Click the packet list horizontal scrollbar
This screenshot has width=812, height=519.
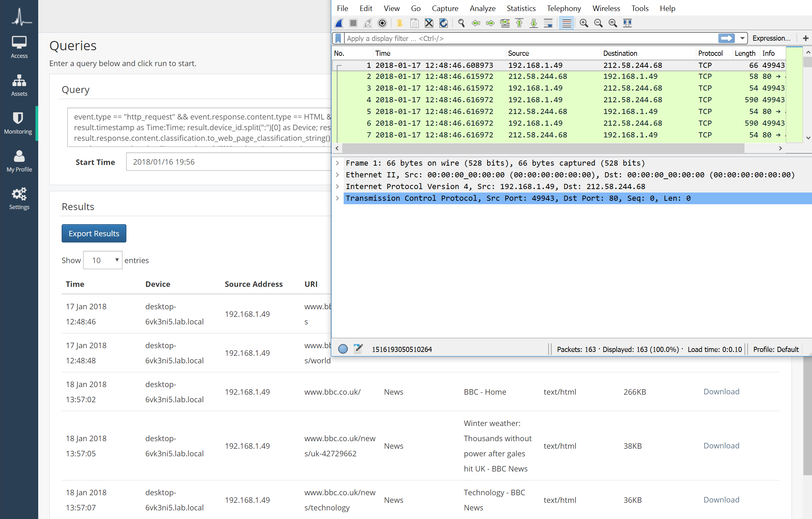pos(543,148)
